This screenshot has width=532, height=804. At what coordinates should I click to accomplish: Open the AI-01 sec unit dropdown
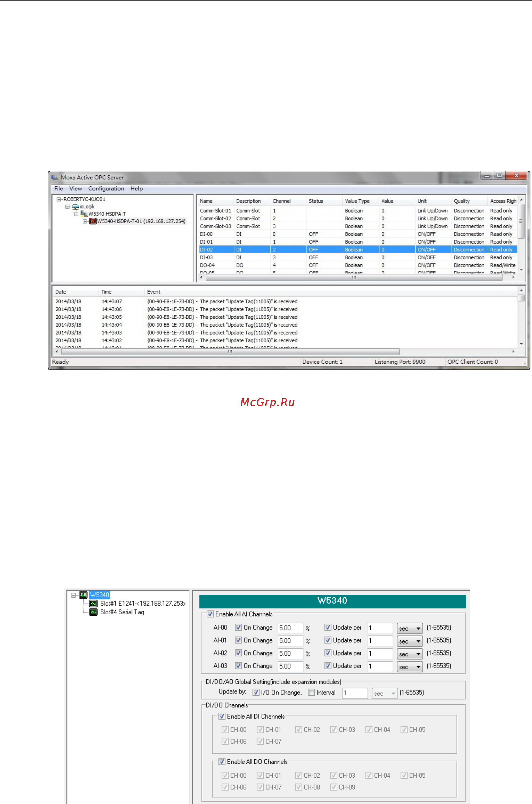pyautogui.click(x=410, y=641)
